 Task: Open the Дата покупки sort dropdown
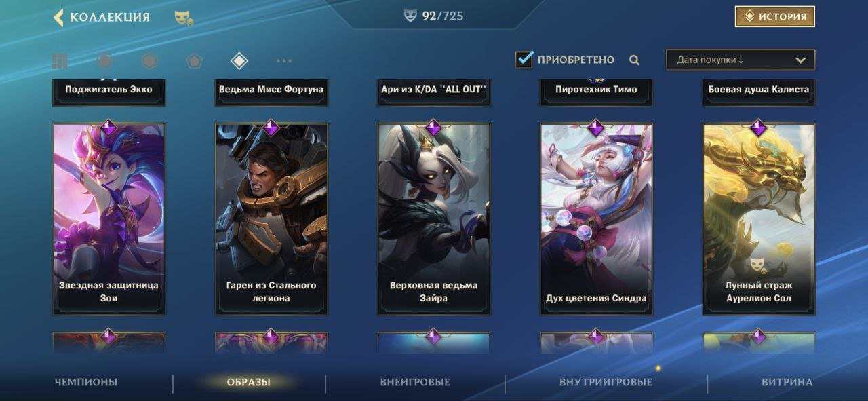tap(741, 60)
